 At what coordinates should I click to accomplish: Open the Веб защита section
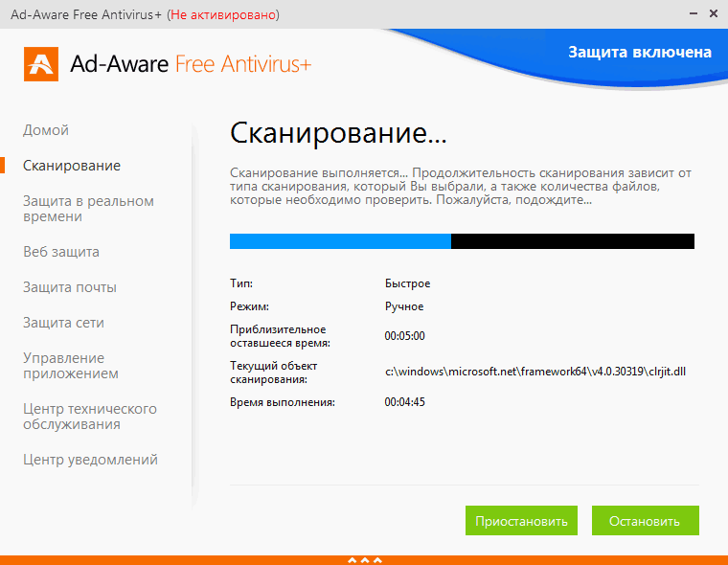61,252
